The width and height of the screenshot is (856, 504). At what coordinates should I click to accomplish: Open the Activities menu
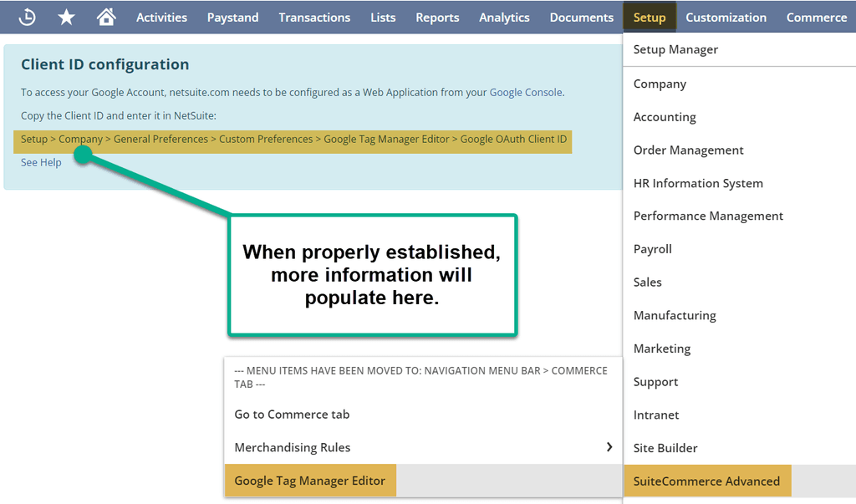point(161,18)
